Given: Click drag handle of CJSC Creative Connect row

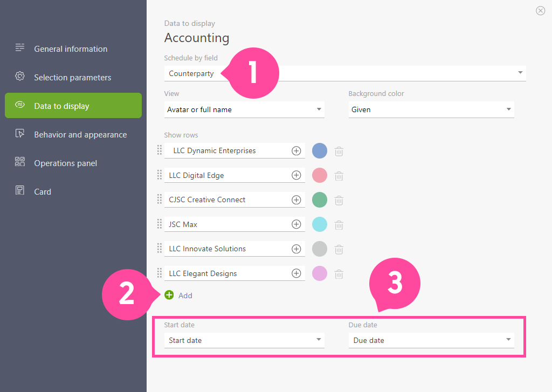Looking at the screenshot, I should tap(160, 199).
